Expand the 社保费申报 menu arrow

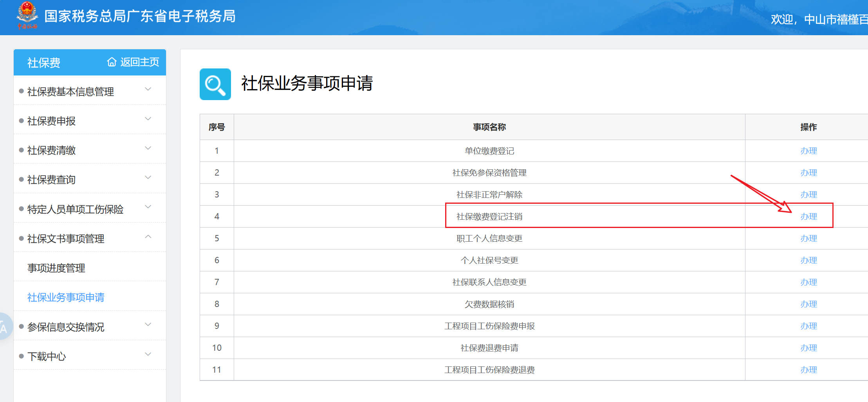pos(148,119)
